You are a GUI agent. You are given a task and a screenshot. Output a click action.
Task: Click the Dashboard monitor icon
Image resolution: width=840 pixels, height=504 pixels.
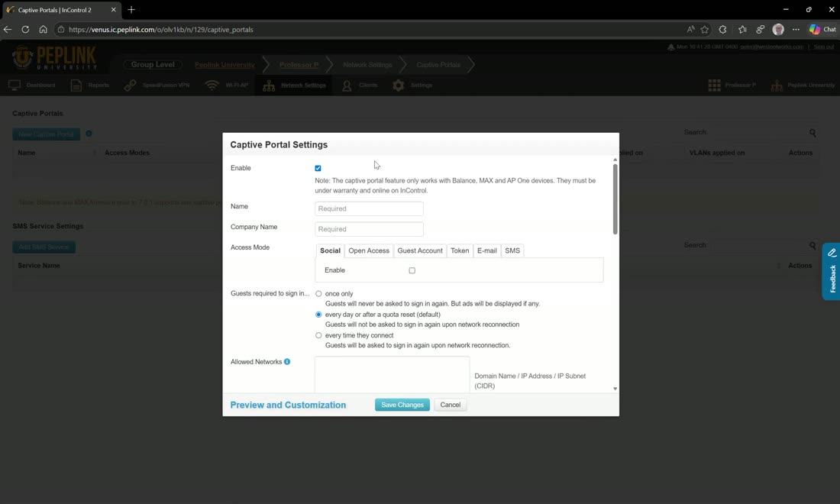15,86
